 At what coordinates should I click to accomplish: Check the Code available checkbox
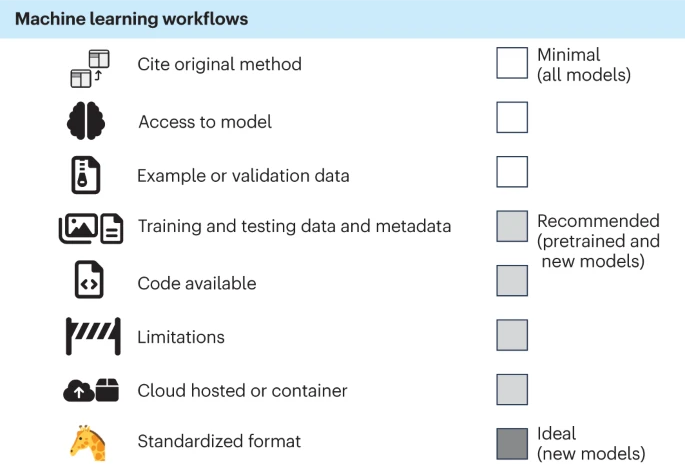[x=512, y=281]
